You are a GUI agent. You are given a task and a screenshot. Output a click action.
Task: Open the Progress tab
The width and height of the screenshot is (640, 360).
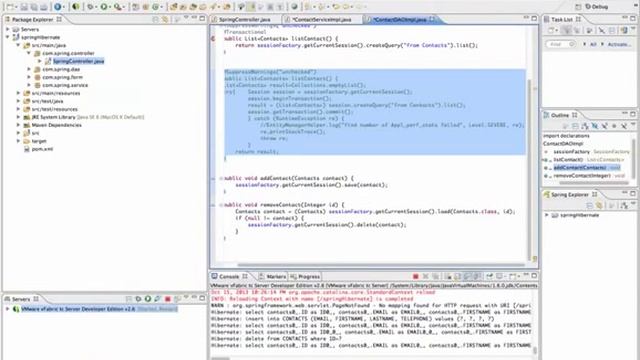coord(305,276)
